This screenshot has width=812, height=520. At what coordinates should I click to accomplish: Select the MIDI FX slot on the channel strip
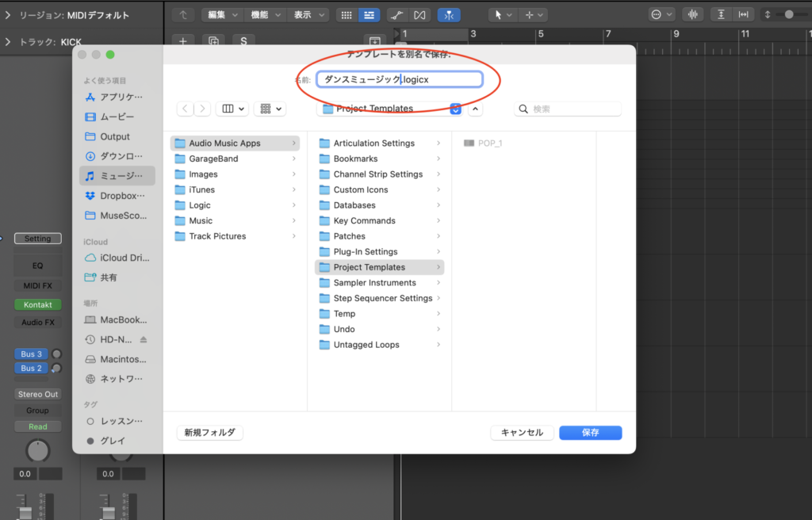pyautogui.click(x=37, y=285)
